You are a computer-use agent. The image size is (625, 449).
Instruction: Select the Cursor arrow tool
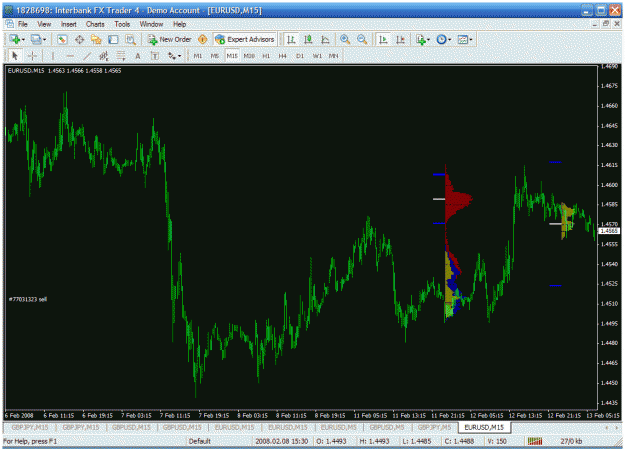[15, 56]
